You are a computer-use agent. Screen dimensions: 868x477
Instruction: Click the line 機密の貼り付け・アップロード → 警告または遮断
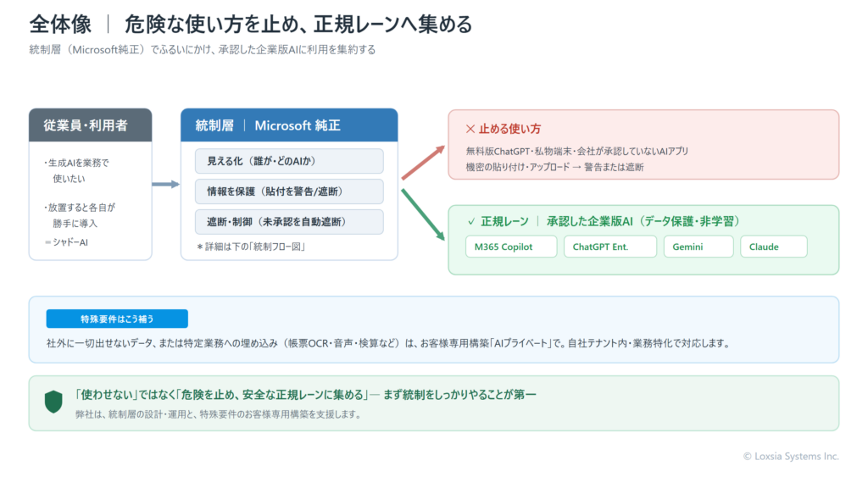[x=554, y=167]
